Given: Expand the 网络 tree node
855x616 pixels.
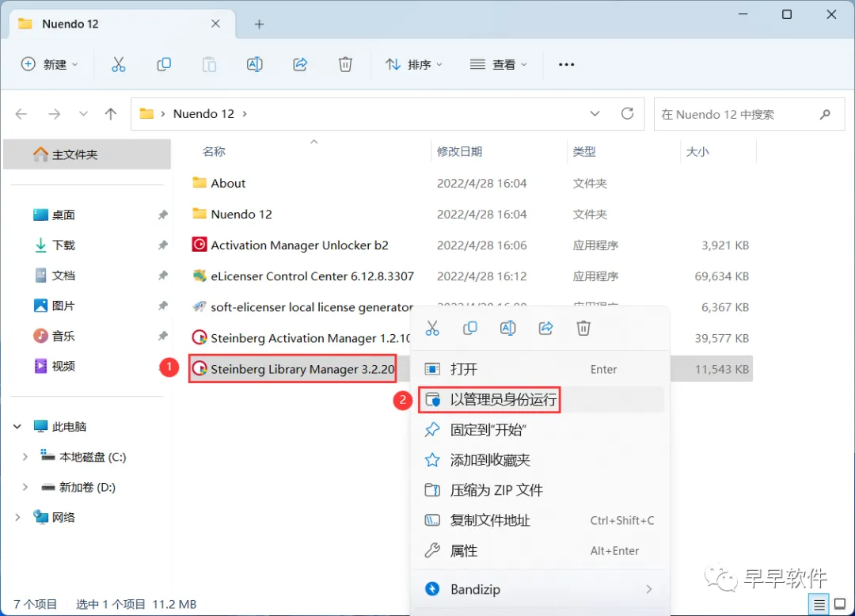Looking at the screenshot, I should tap(17, 517).
